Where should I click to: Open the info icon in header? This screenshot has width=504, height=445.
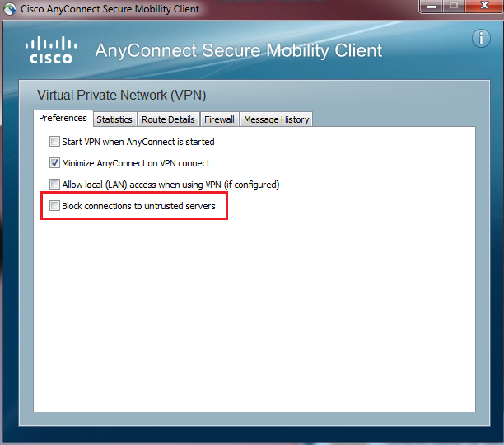click(x=482, y=39)
